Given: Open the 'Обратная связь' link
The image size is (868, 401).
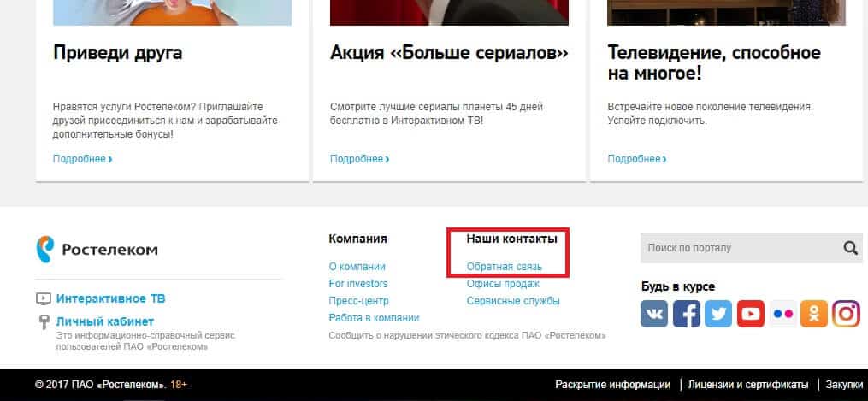Looking at the screenshot, I should point(504,266).
